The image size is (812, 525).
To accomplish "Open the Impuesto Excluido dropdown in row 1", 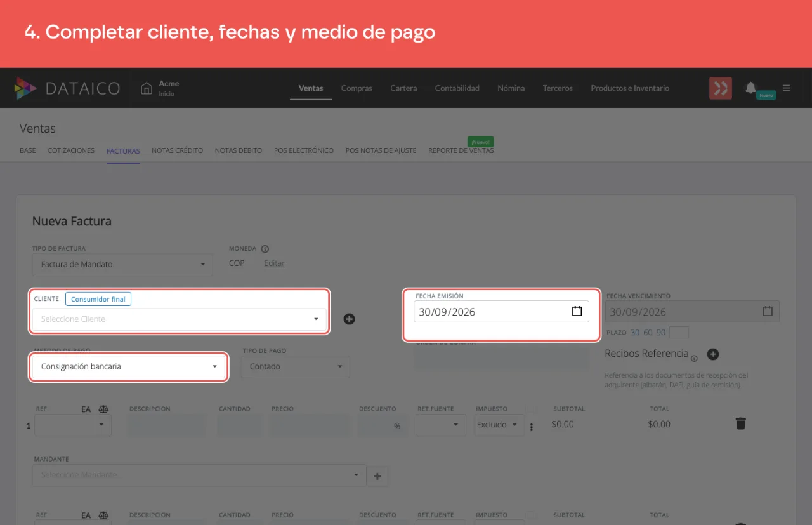I will (499, 425).
